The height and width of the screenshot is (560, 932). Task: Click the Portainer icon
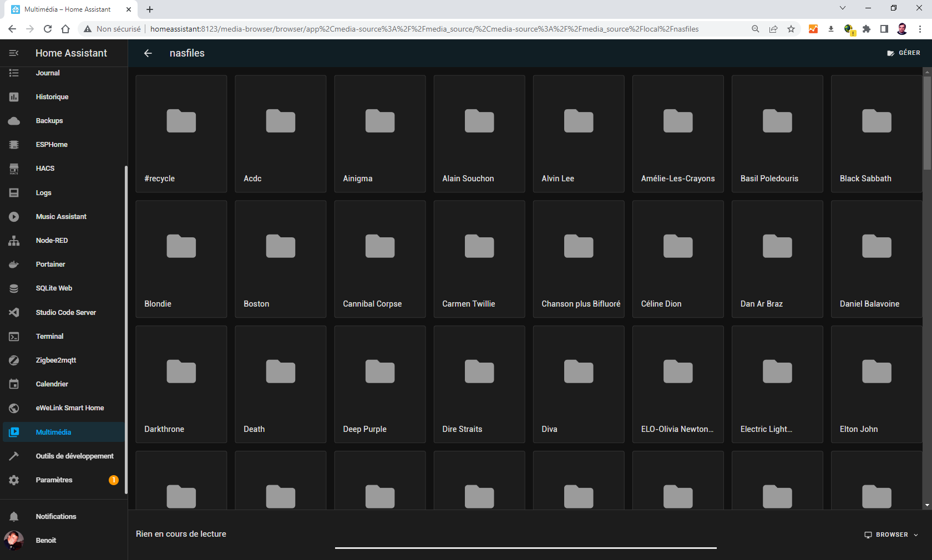click(14, 264)
